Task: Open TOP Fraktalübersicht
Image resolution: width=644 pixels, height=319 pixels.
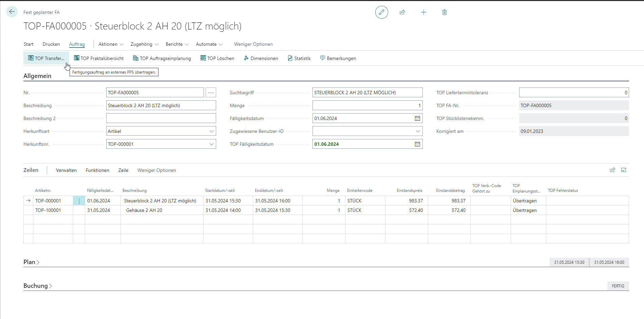Action: click(x=99, y=58)
